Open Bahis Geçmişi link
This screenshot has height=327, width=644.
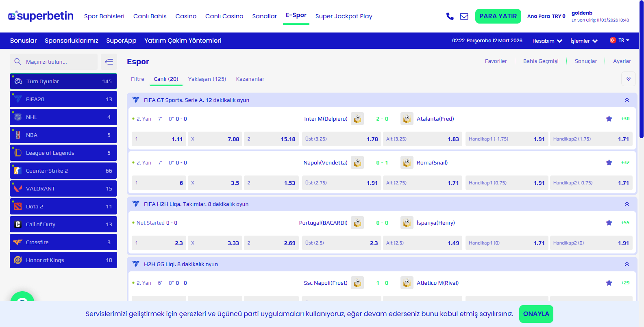[541, 61]
